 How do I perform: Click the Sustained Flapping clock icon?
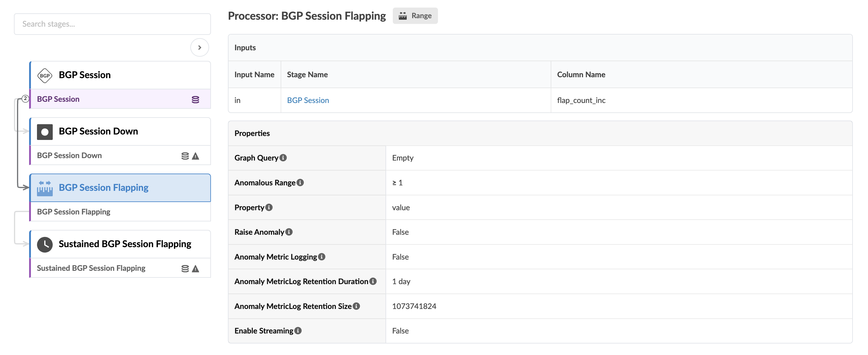click(x=45, y=244)
